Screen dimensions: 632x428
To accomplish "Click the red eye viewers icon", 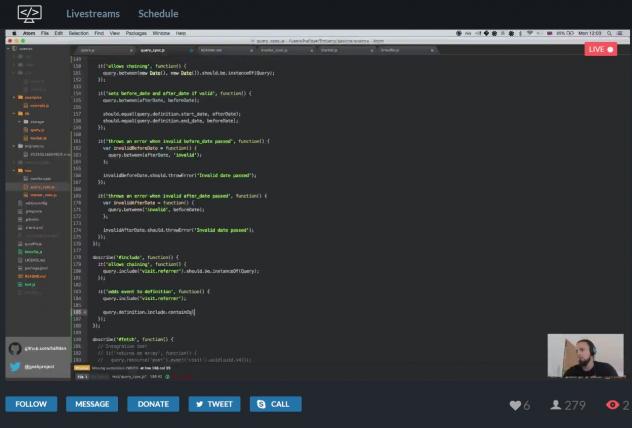I will tap(612, 405).
